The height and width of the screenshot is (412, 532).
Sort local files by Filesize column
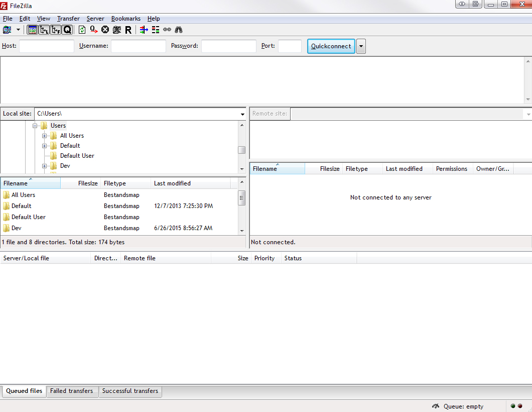click(80, 183)
